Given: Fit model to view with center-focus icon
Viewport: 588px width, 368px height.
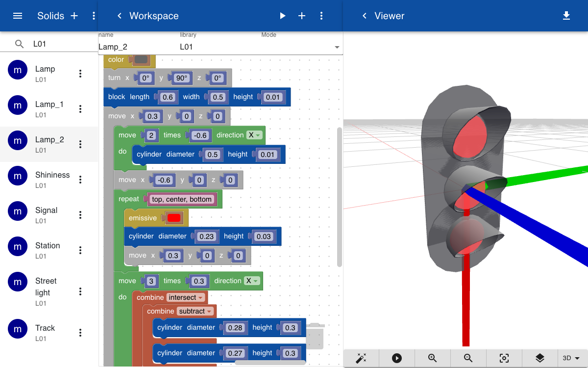Looking at the screenshot, I should pyautogui.click(x=504, y=358).
